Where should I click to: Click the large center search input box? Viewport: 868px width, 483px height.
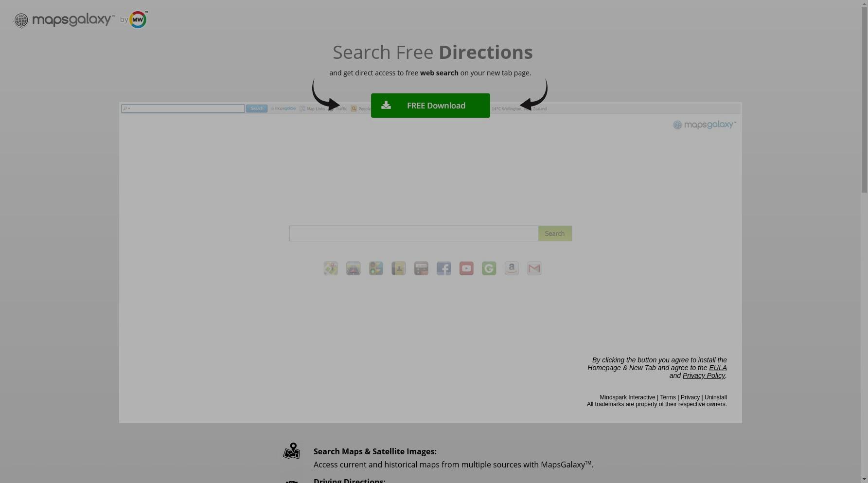[414, 233]
